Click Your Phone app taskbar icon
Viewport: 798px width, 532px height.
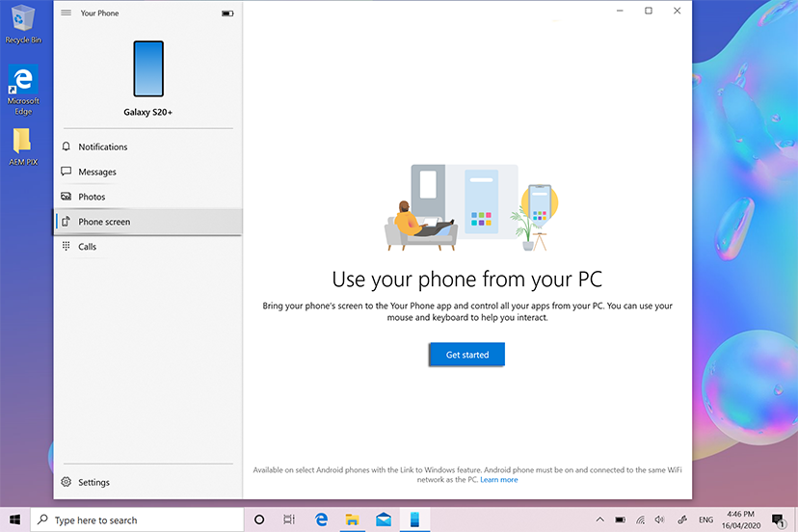(x=414, y=519)
